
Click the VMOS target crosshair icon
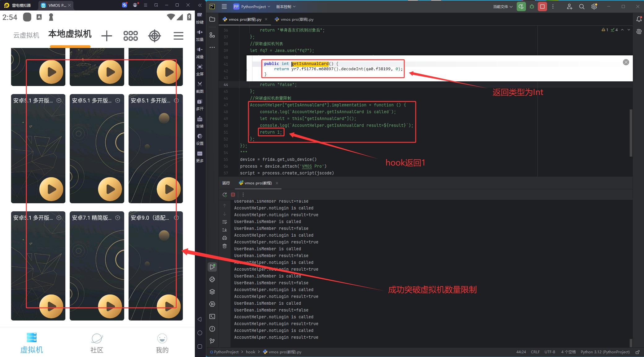[155, 36]
